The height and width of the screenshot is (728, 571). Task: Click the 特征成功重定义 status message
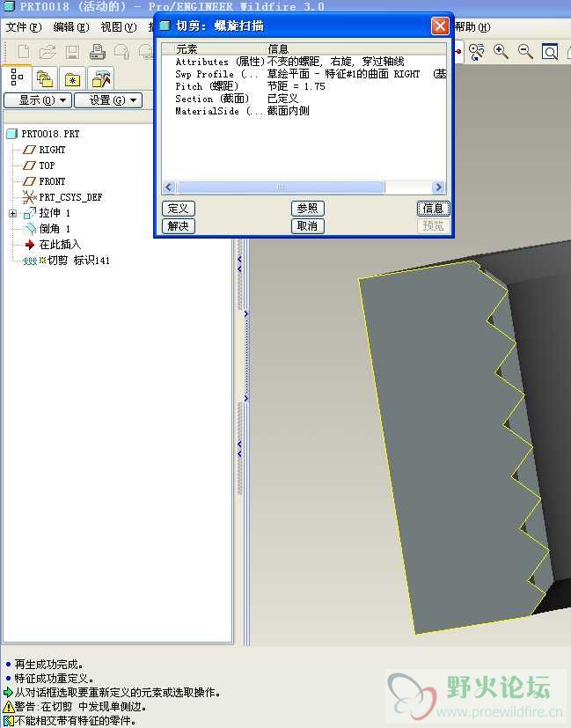tap(54, 679)
